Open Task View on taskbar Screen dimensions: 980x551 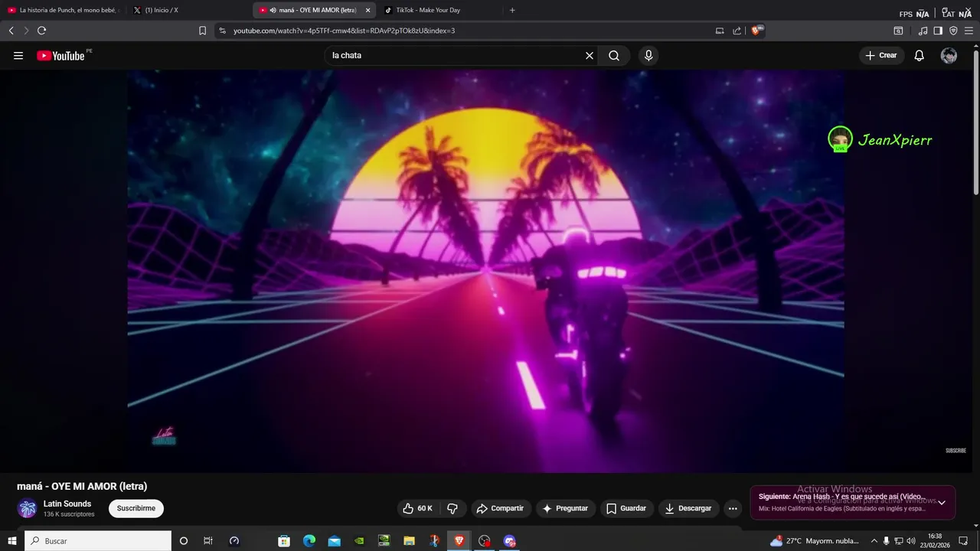click(x=208, y=541)
